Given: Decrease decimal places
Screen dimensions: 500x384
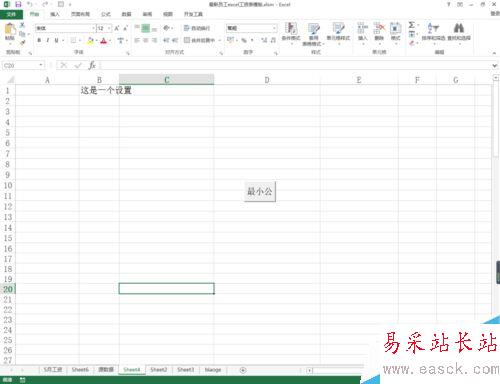Looking at the screenshot, I should pos(273,40).
